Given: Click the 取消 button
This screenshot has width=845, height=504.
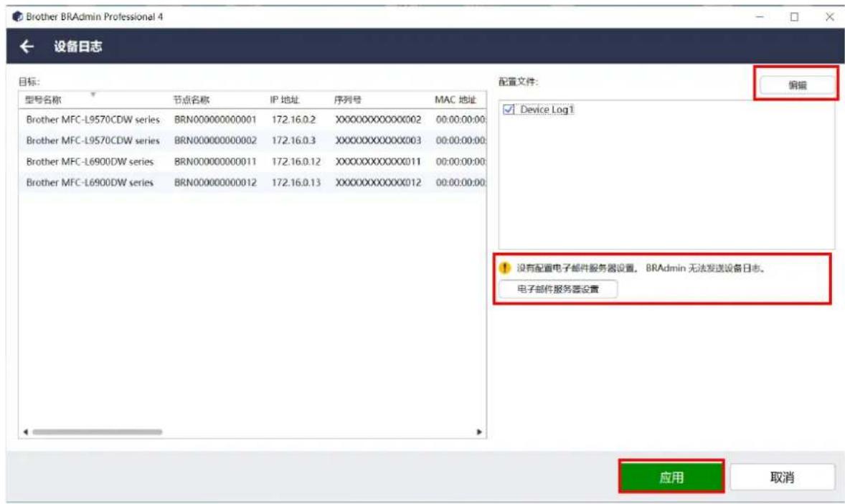Looking at the screenshot, I should coord(782,477).
